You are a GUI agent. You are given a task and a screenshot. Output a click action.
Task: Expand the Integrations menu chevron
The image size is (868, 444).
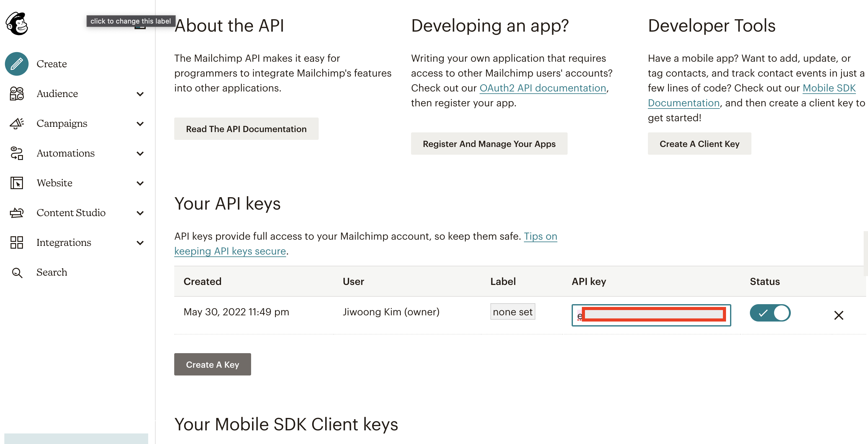coord(140,243)
